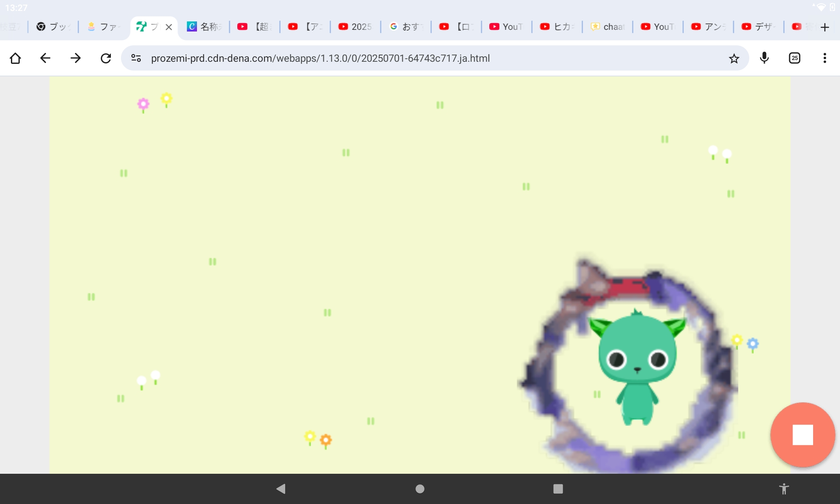Open the accessibility shortcut icon
This screenshot has height=504, width=840.
tap(784, 489)
